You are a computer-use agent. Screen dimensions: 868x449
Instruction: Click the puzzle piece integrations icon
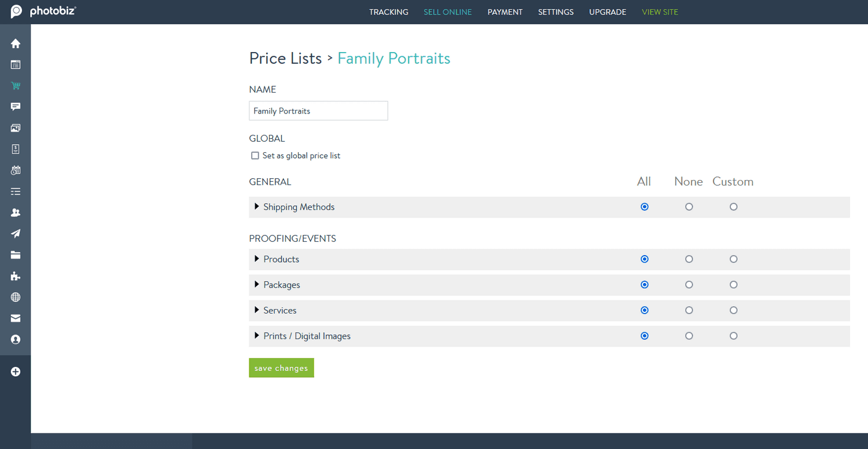click(x=16, y=276)
